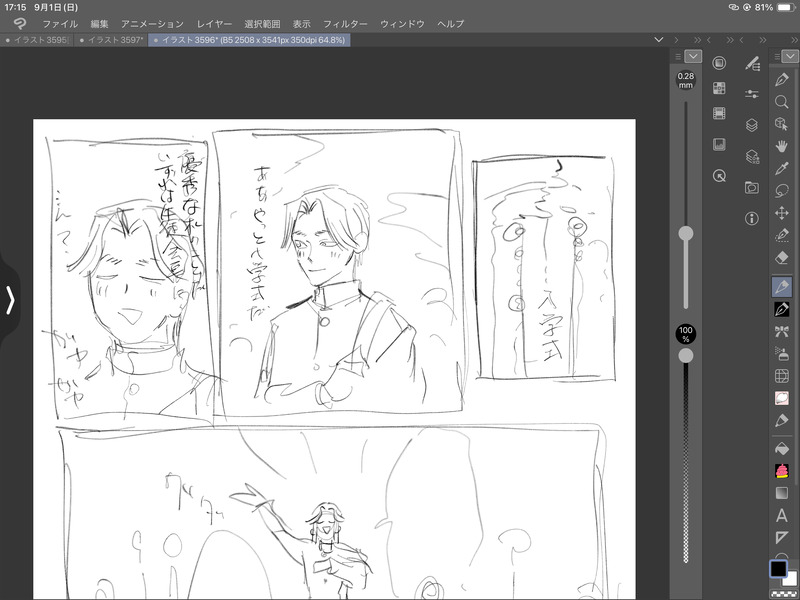Open the ウィンドウ menu
This screenshot has height=600, width=800.
(402, 24)
